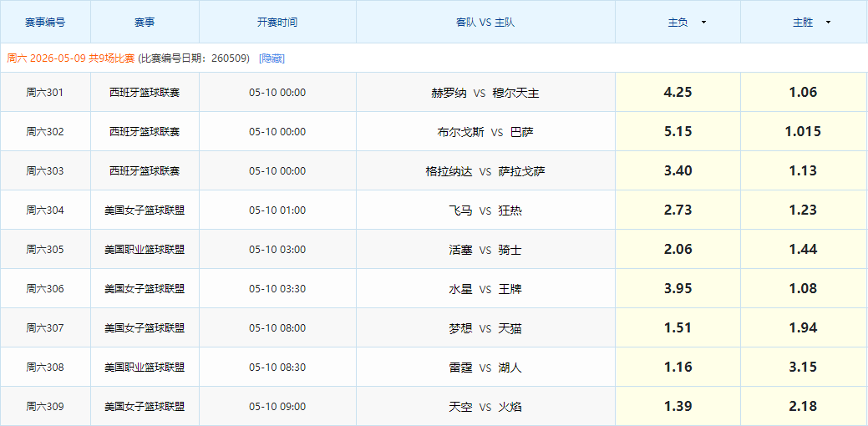
Task: Select the 2.73 odds for 飞马 VS 狂热
Action: 678,210
